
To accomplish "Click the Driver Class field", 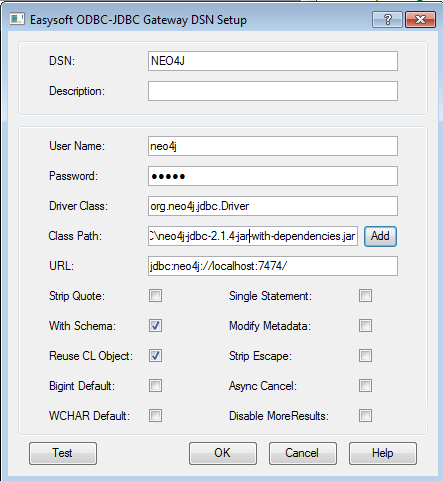I will tap(273, 206).
